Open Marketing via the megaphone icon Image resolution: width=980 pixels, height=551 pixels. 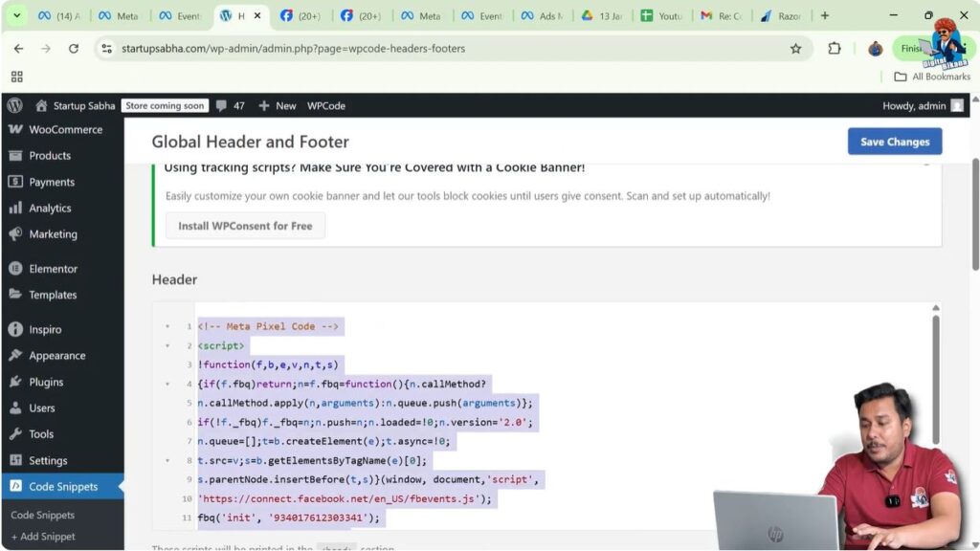coord(48,233)
